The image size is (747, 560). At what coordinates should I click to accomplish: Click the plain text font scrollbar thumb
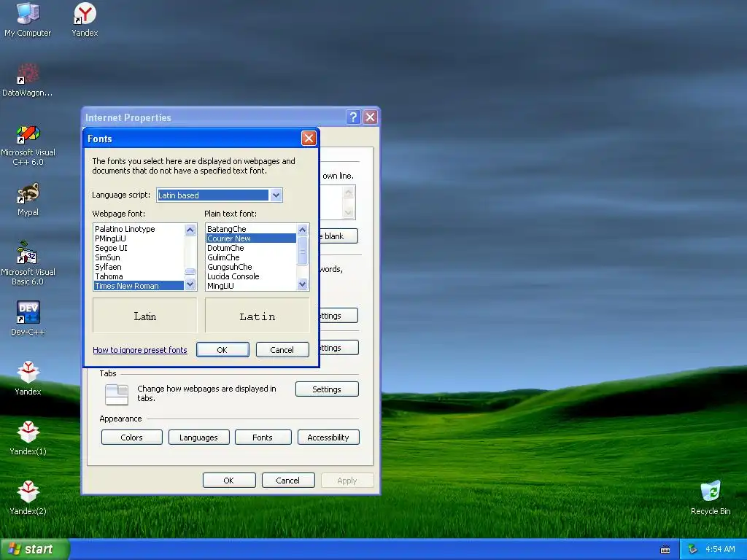point(303,251)
